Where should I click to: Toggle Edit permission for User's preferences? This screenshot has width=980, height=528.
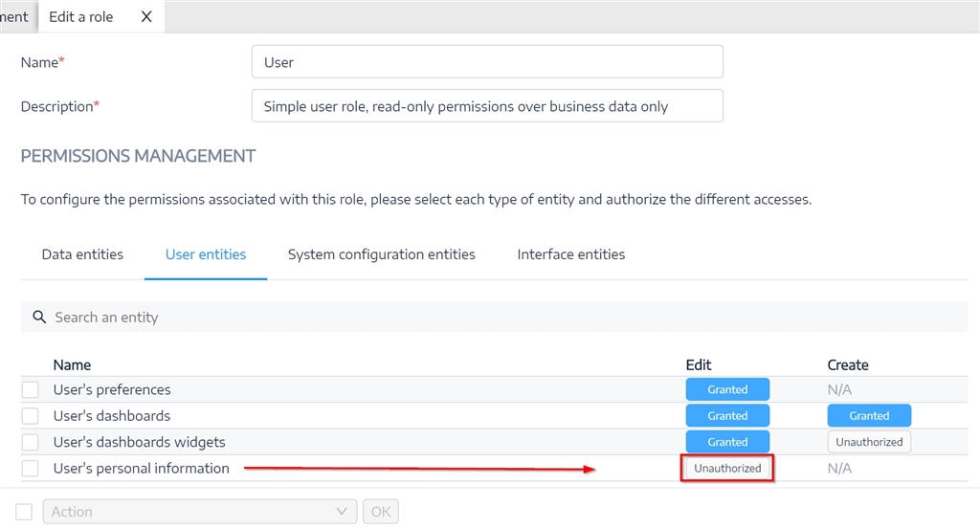click(x=727, y=389)
